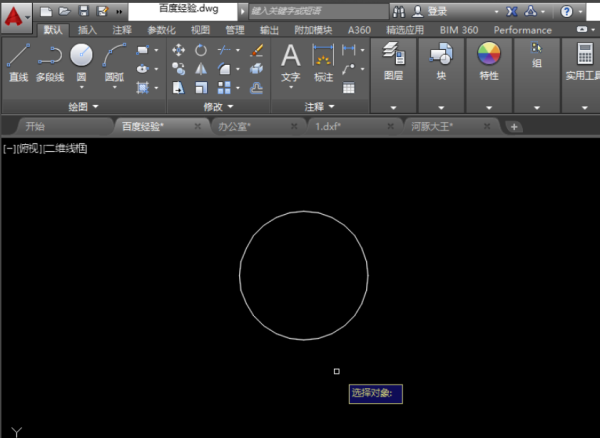Open the Manage (管理) ribbon tab
600x438 pixels.
click(235, 30)
